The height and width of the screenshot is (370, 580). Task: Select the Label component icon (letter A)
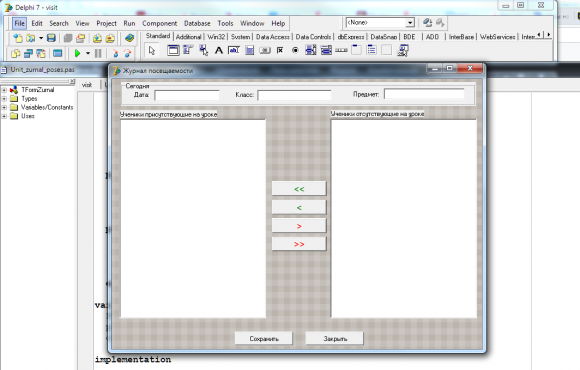(219, 50)
